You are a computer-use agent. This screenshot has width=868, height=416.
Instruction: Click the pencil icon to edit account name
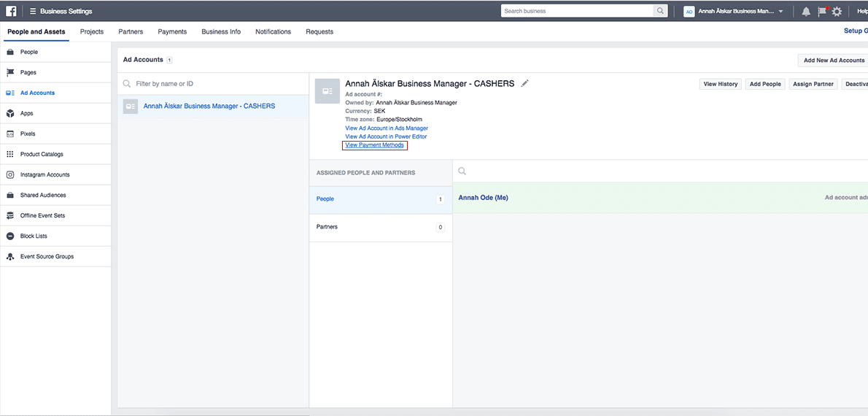[x=524, y=83]
